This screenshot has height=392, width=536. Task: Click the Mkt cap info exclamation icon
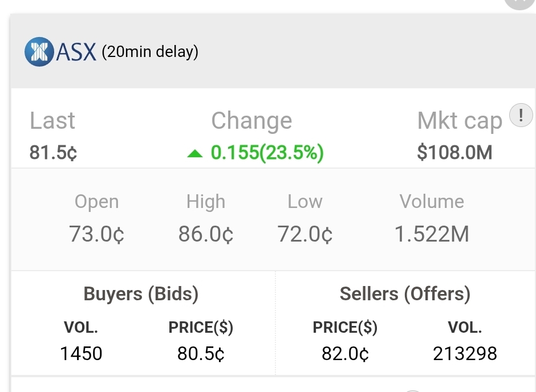(x=519, y=116)
